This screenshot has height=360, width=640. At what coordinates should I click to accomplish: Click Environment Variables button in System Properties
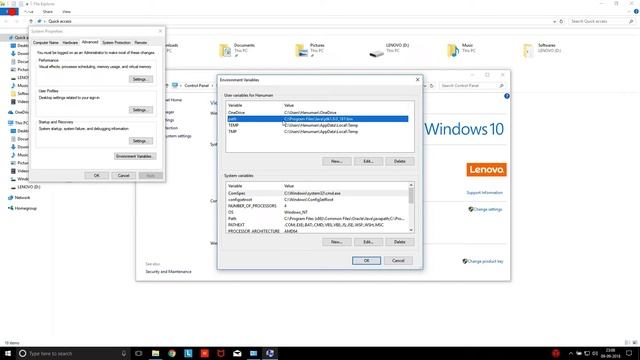pos(135,156)
